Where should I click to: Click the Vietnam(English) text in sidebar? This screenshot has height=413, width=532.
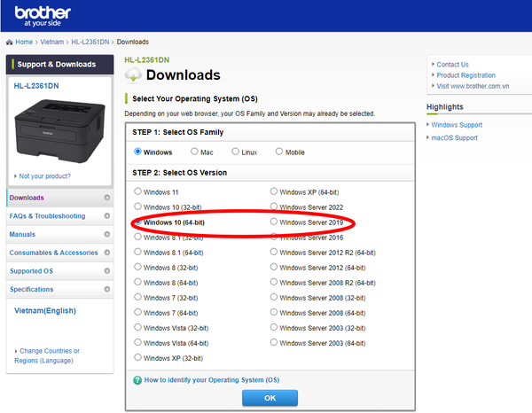point(45,310)
